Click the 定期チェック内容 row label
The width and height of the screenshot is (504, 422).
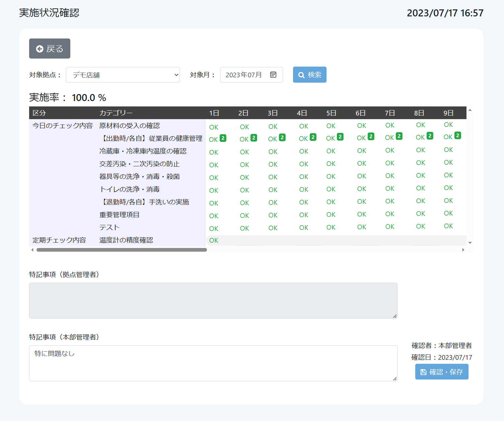[x=59, y=240]
